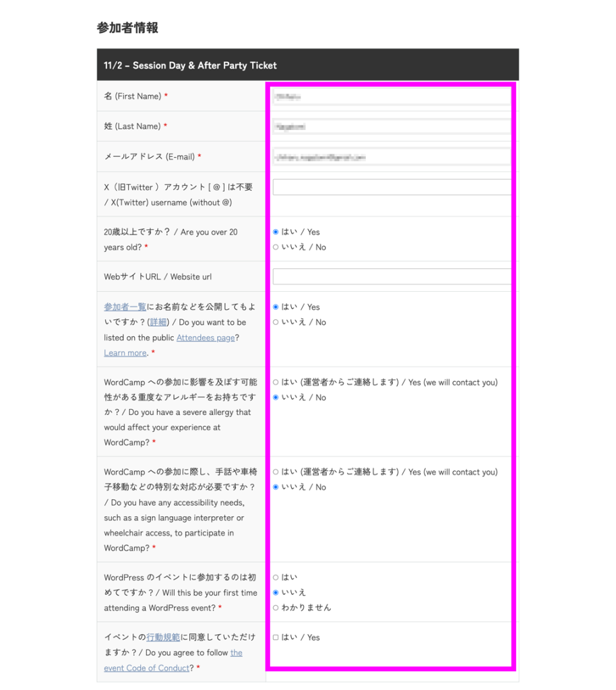
Task: Focus the E-mail address field
Action: 391,157
